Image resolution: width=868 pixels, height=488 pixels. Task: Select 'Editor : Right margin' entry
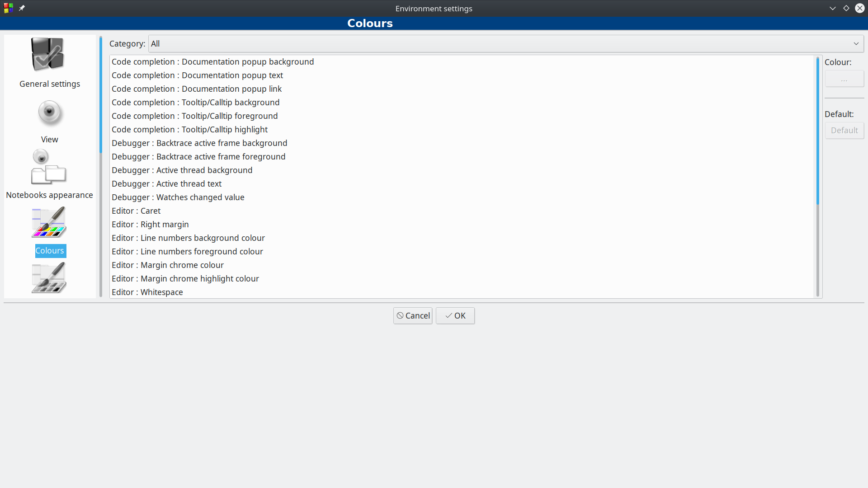tap(461, 225)
